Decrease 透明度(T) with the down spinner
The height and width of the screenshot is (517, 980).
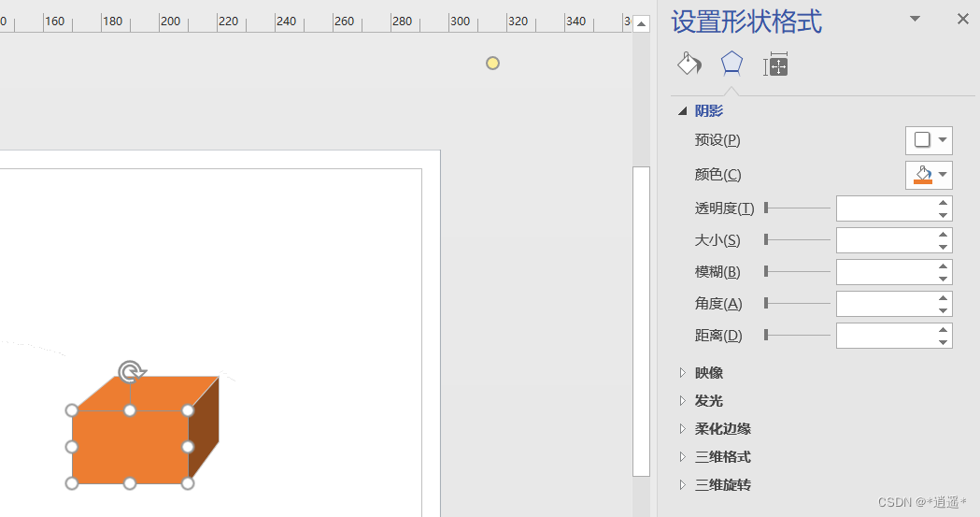point(944,215)
